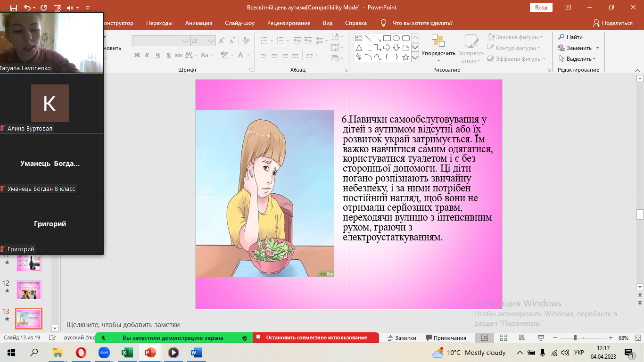Screen dimensions: 644x362
Task: Align paragraph text to center
Action: point(274,55)
